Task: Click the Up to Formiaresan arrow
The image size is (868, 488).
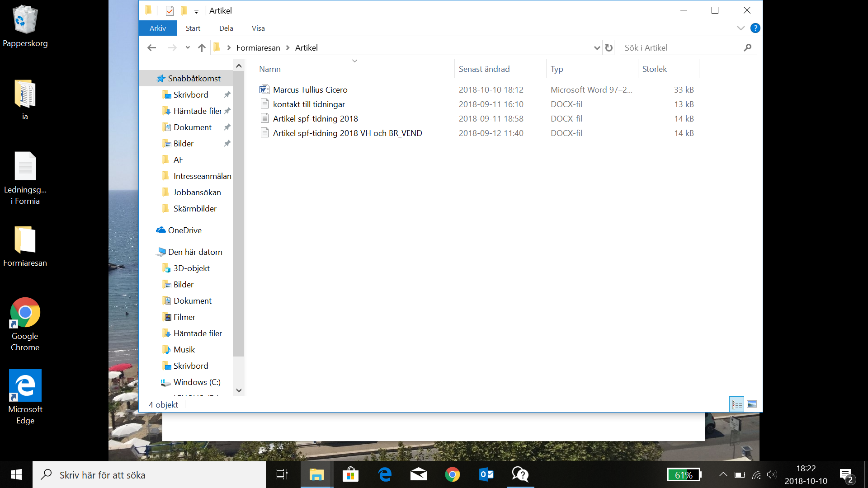Action: pos(202,48)
